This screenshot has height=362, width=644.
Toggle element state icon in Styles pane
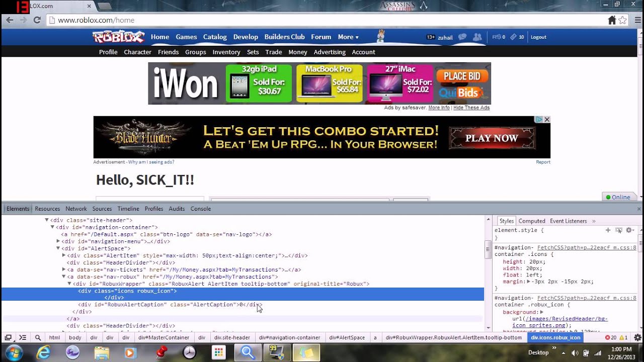tap(619, 230)
